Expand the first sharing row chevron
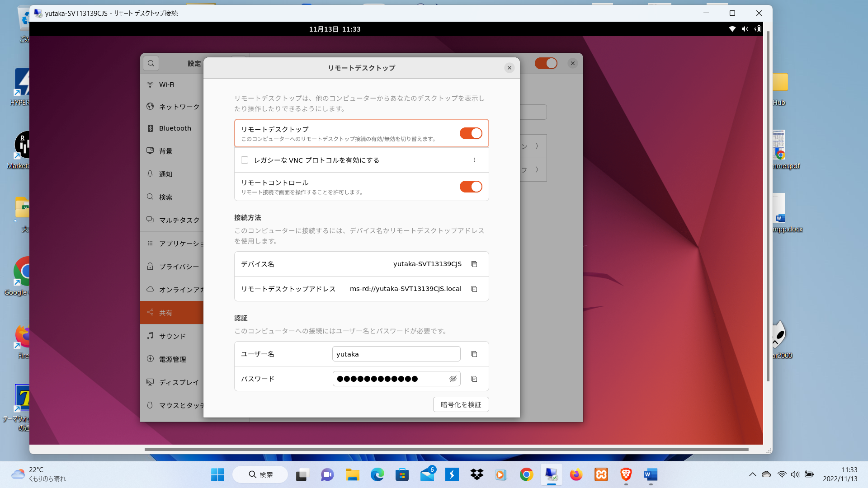Screen dimensions: 868x488 click(537, 146)
